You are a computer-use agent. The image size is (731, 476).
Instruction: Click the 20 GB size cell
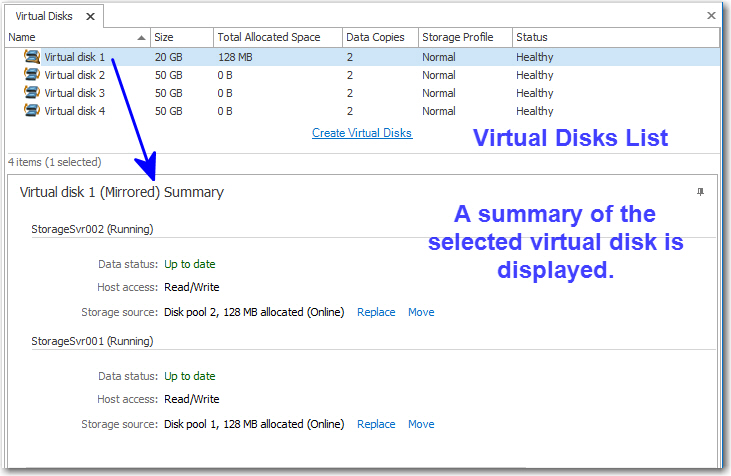[168, 57]
